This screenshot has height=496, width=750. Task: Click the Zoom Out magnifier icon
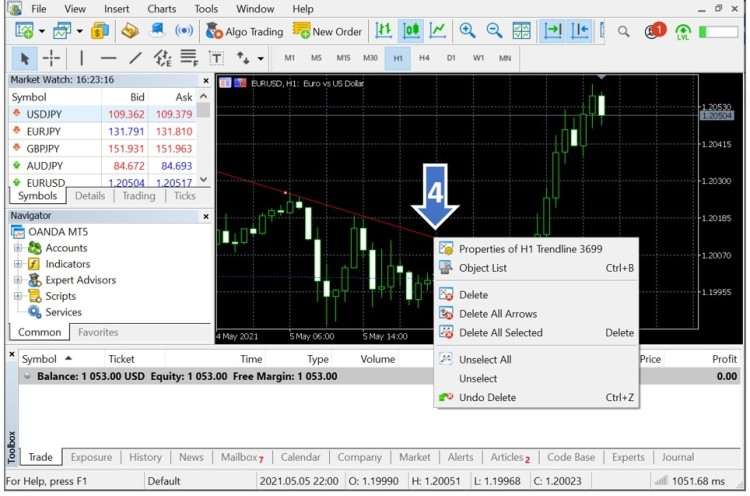click(x=494, y=31)
